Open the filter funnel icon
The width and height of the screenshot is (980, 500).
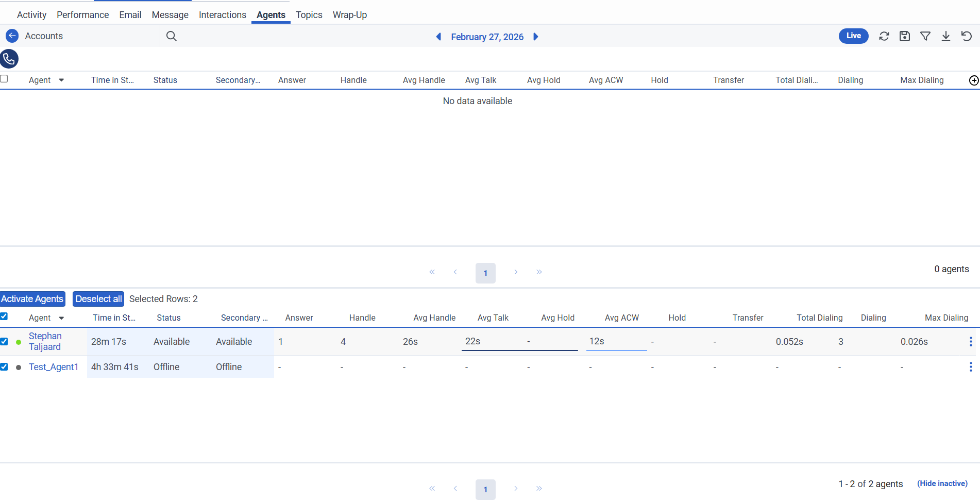[x=925, y=36]
